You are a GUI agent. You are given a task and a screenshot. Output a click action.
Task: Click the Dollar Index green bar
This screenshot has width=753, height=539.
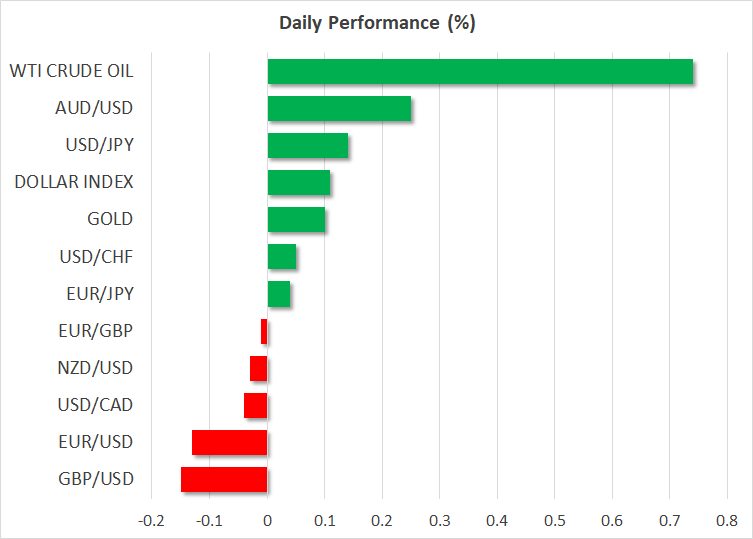click(x=298, y=183)
